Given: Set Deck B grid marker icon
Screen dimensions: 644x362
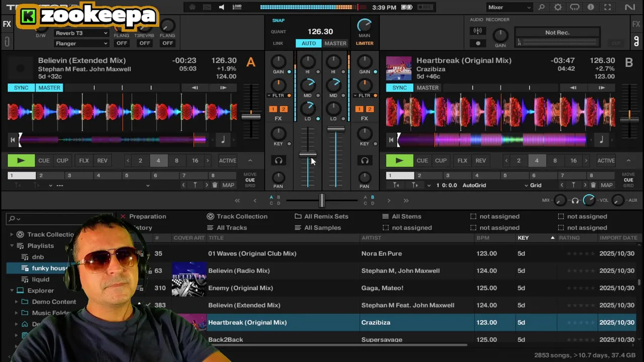Looking at the screenshot, I should (x=574, y=185).
